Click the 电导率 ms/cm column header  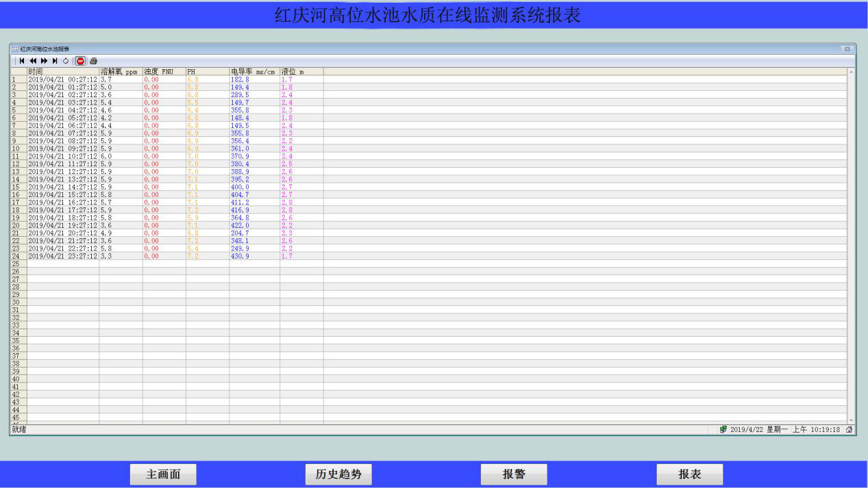[x=254, y=71]
